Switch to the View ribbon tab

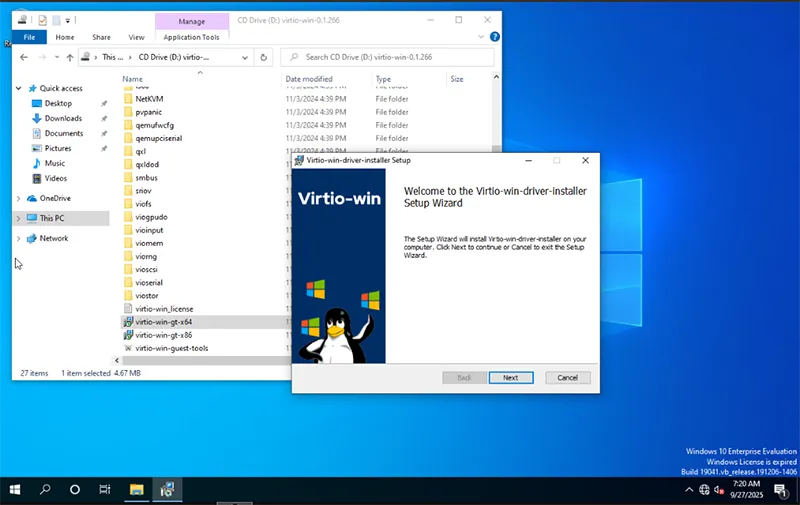pos(136,37)
